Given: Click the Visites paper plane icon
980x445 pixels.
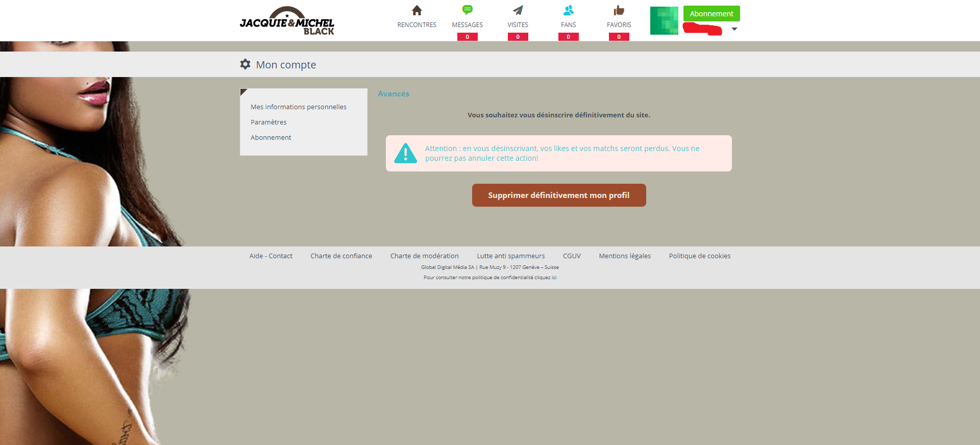Looking at the screenshot, I should tap(518, 10).
